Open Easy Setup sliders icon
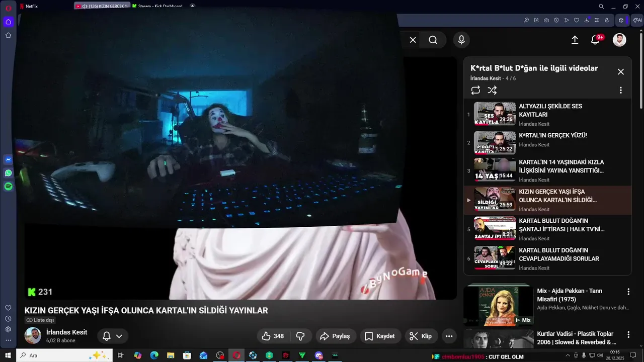 click(x=597, y=20)
